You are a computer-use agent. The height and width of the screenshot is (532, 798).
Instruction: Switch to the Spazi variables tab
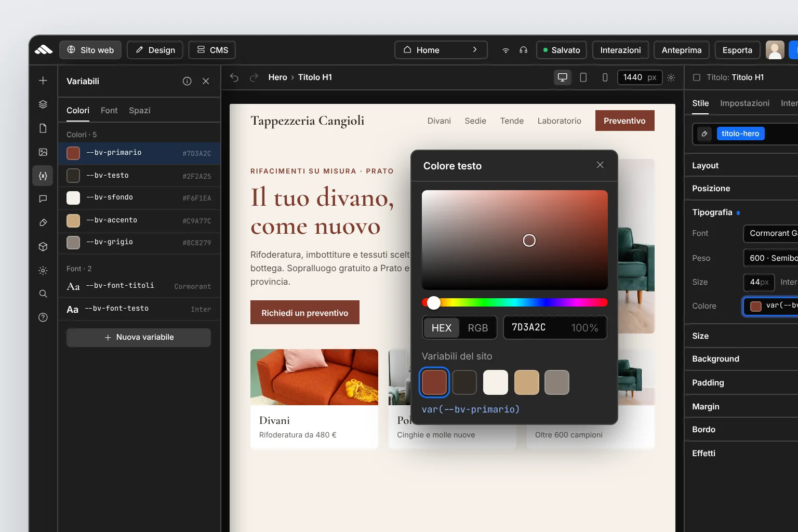[x=140, y=110]
